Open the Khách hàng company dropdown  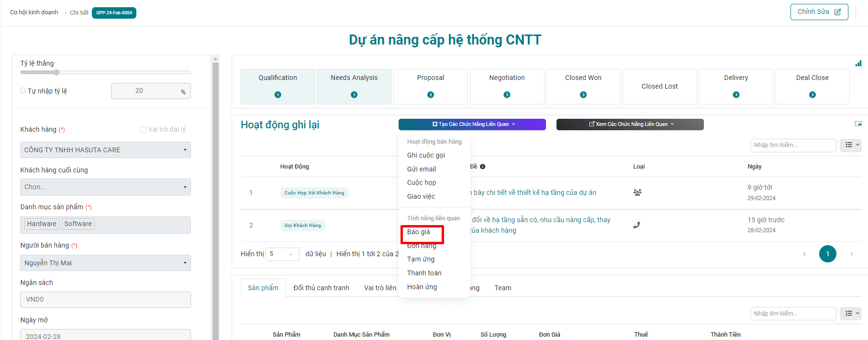point(105,150)
